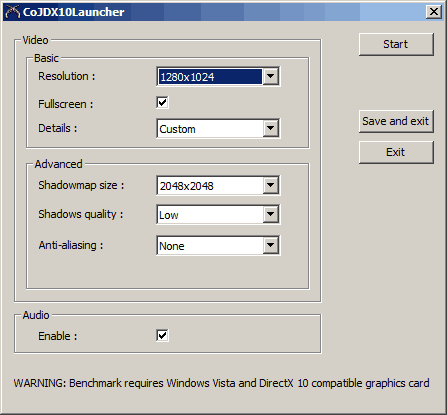Close the CoJDX10Launcher window
This screenshot has width=447, height=415.
(x=434, y=12)
